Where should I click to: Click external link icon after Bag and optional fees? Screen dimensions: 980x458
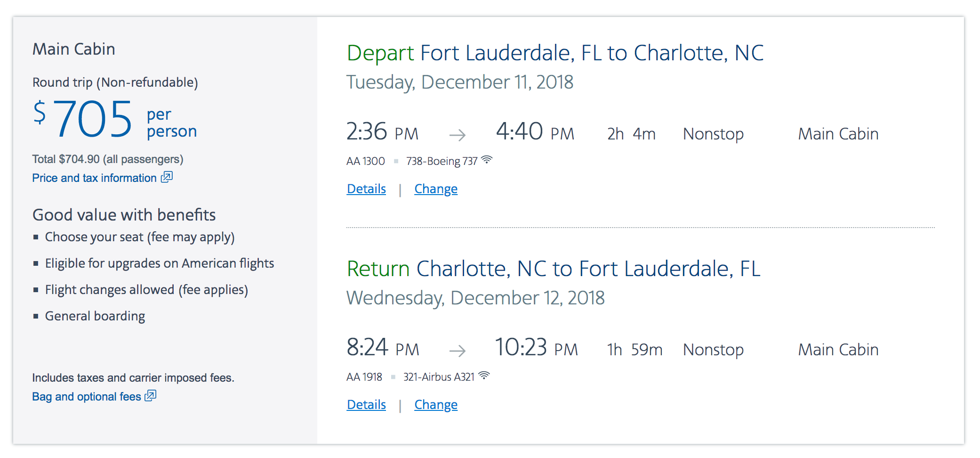(150, 396)
